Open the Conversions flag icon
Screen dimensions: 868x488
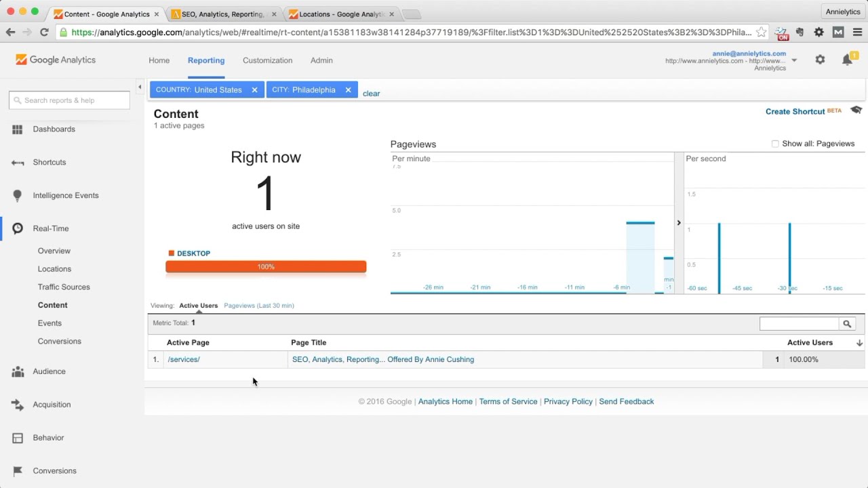(x=18, y=471)
